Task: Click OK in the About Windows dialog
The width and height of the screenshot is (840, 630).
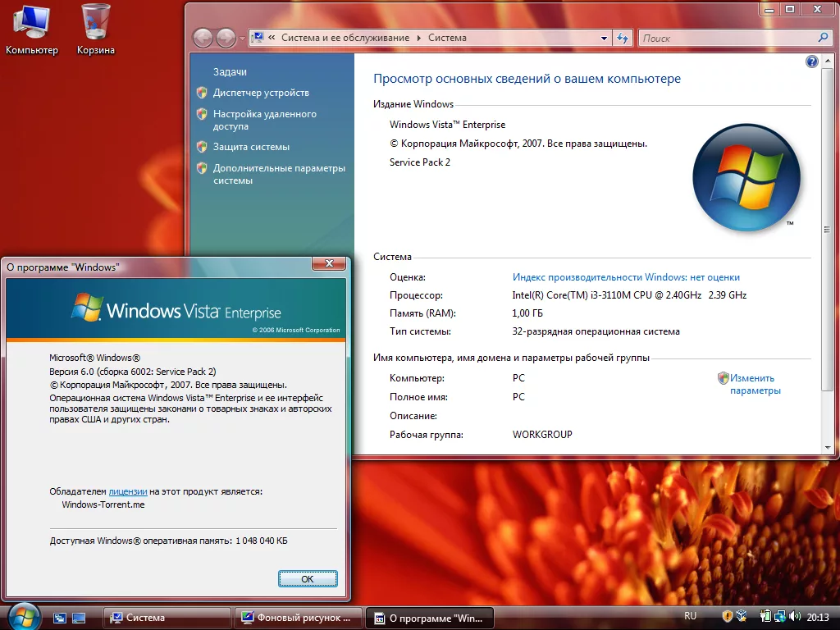Action: click(x=308, y=578)
